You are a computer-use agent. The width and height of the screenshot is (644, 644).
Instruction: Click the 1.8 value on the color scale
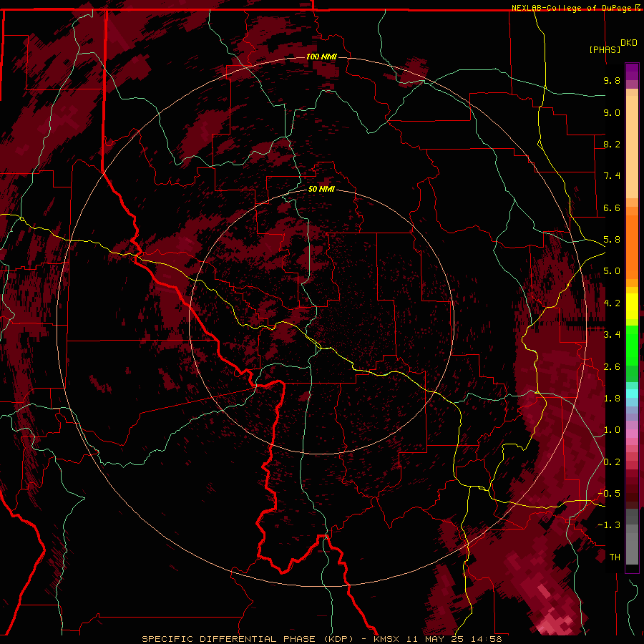coord(612,399)
